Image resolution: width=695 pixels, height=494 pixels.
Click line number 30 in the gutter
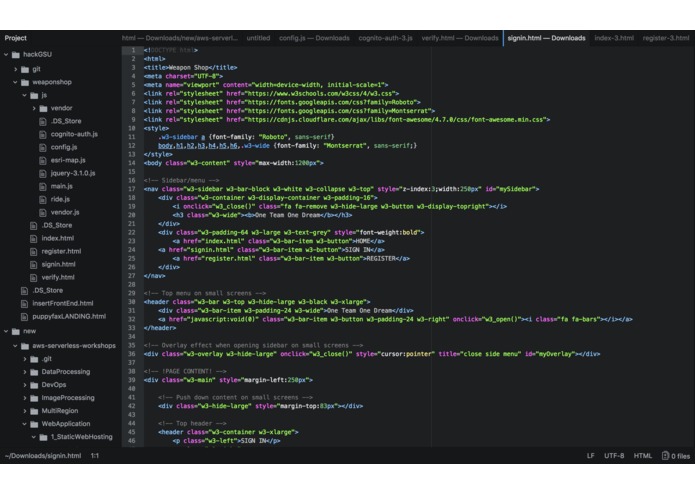132,302
